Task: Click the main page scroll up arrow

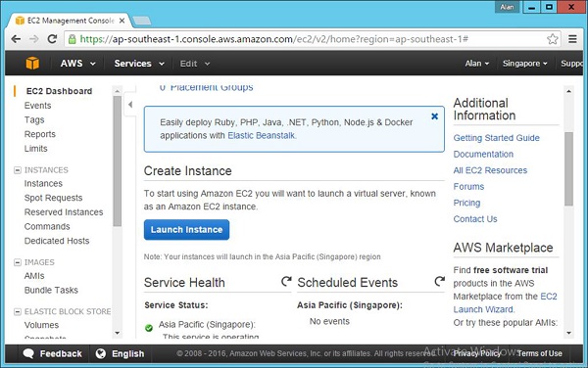Action: (568, 91)
